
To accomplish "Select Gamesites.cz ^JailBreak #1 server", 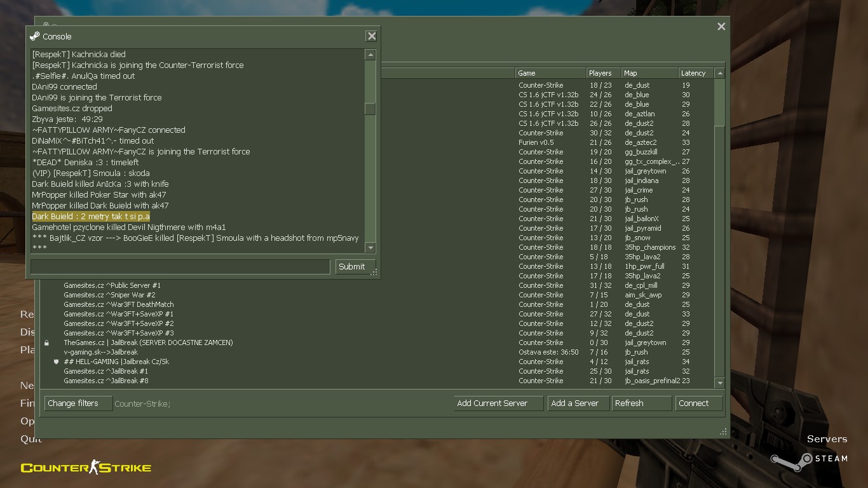I will tap(377, 371).
